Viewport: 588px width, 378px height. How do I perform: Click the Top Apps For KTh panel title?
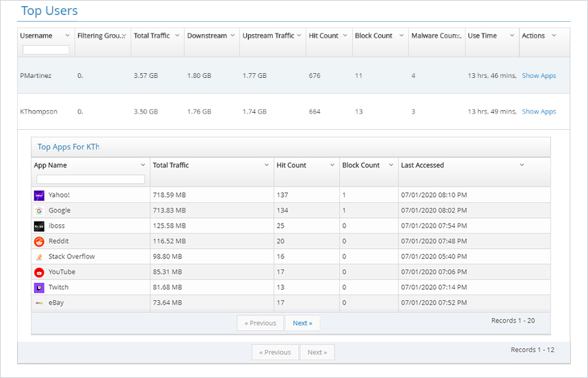(x=68, y=147)
